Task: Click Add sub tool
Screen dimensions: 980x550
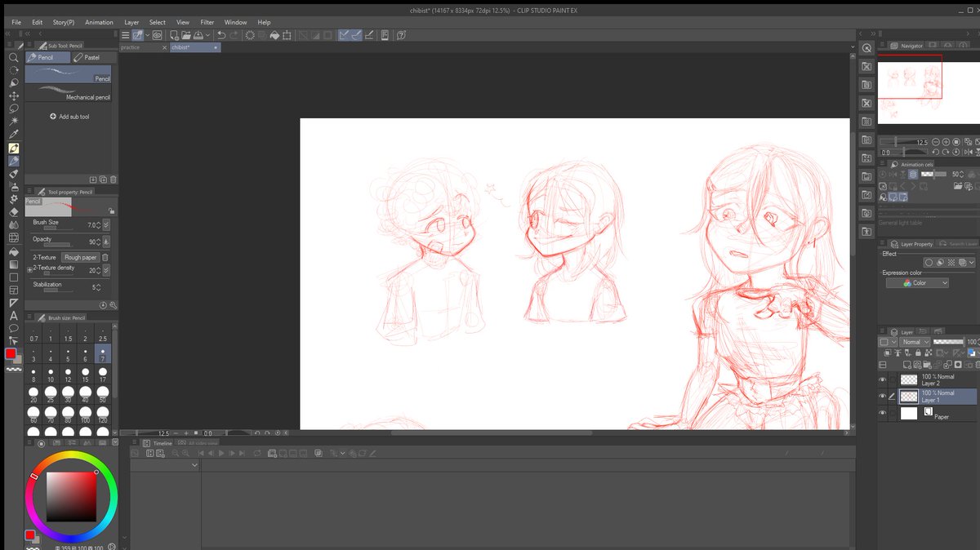Action: pos(70,117)
